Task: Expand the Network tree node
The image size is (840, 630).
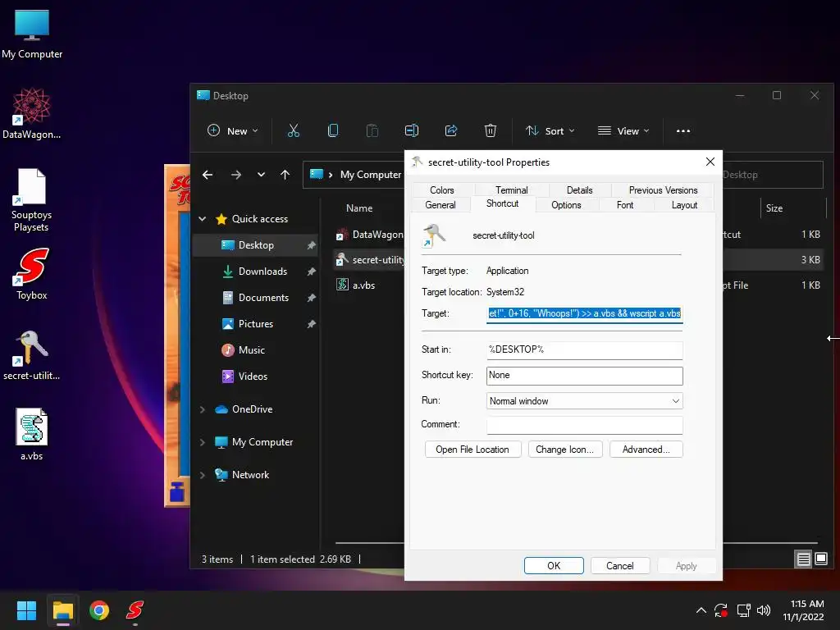Action: [x=203, y=475]
